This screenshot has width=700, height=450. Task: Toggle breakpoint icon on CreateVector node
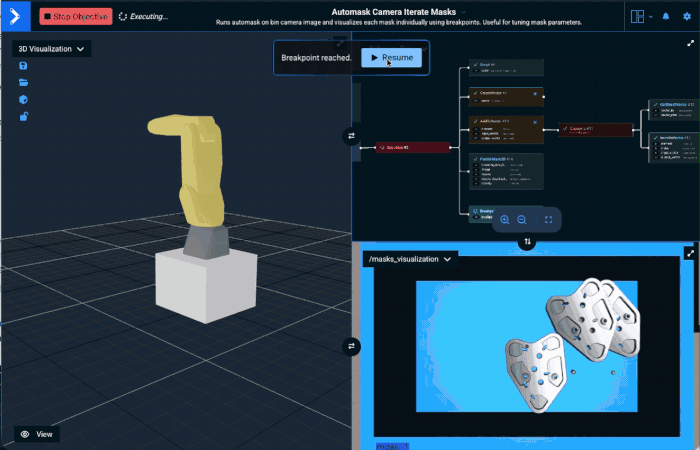535,94
